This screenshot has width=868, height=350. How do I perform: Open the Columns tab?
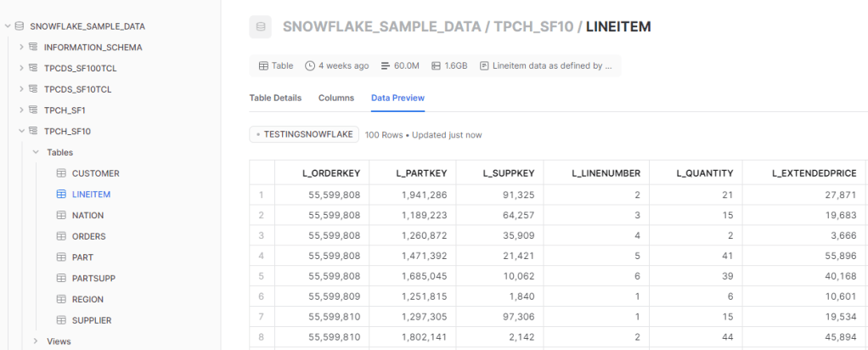pos(336,99)
